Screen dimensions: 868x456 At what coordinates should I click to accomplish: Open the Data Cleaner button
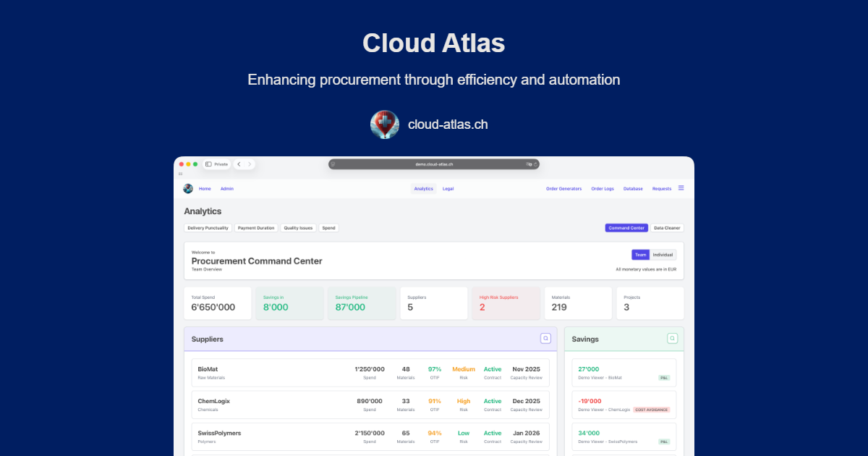coord(667,228)
